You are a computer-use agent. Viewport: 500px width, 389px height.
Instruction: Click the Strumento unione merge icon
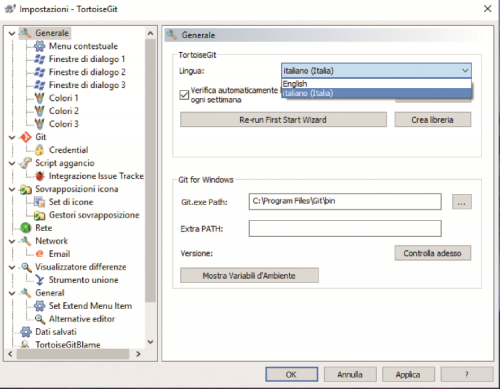39,280
